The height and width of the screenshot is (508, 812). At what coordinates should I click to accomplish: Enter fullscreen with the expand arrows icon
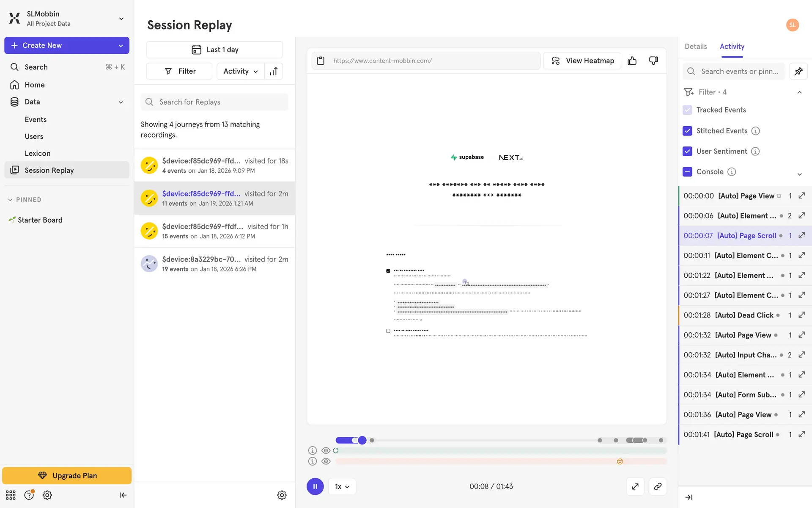point(635,486)
